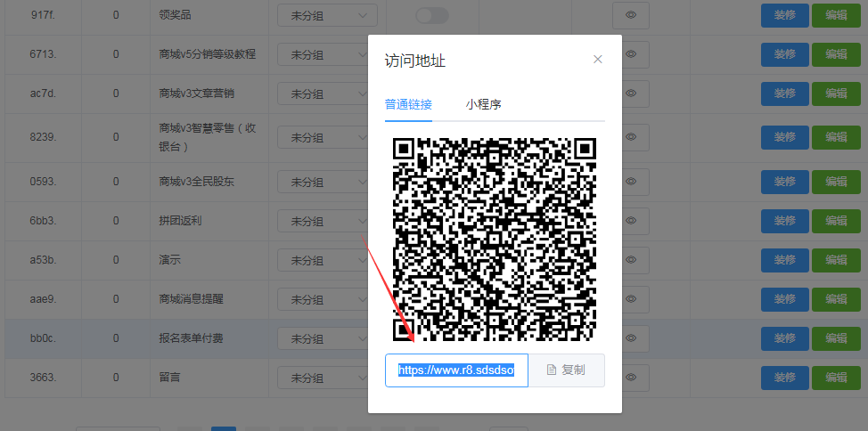
Task: Click 装修 for 拼团返利 row
Action: click(x=784, y=221)
